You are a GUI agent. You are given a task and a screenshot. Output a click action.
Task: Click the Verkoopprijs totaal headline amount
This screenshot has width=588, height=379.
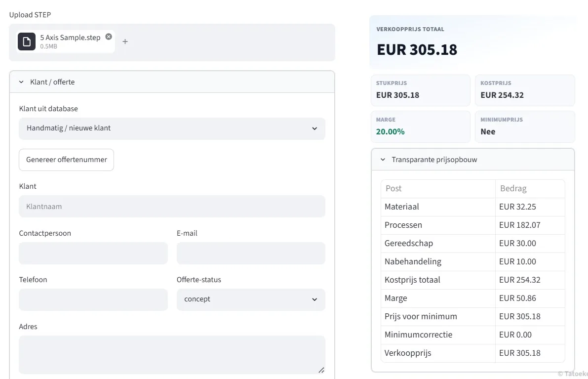[417, 49]
